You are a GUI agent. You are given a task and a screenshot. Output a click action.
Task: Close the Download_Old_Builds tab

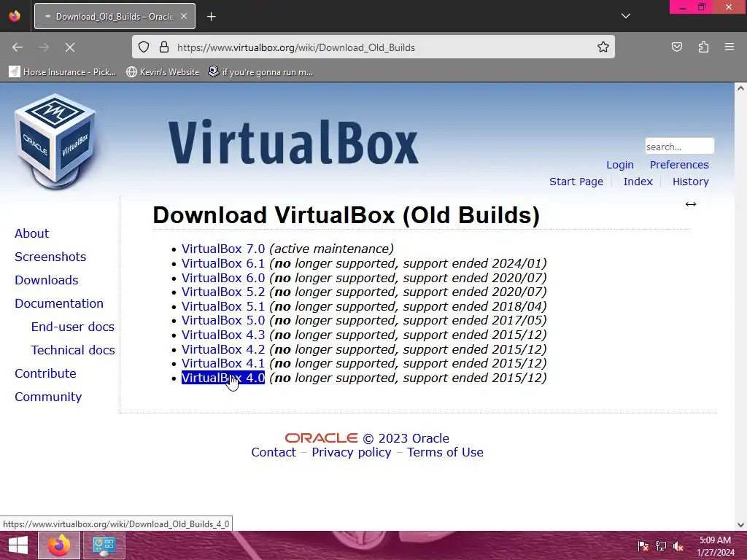tap(183, 16)
